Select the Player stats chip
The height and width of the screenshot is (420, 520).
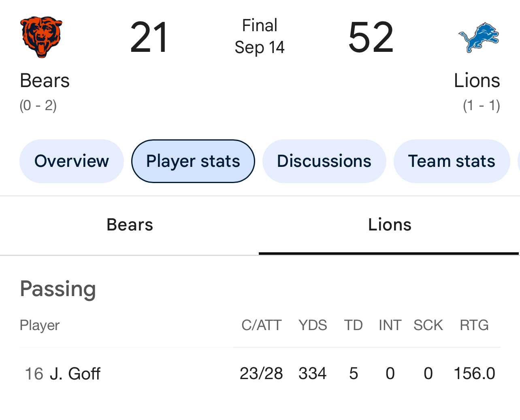tap(193, 161)
